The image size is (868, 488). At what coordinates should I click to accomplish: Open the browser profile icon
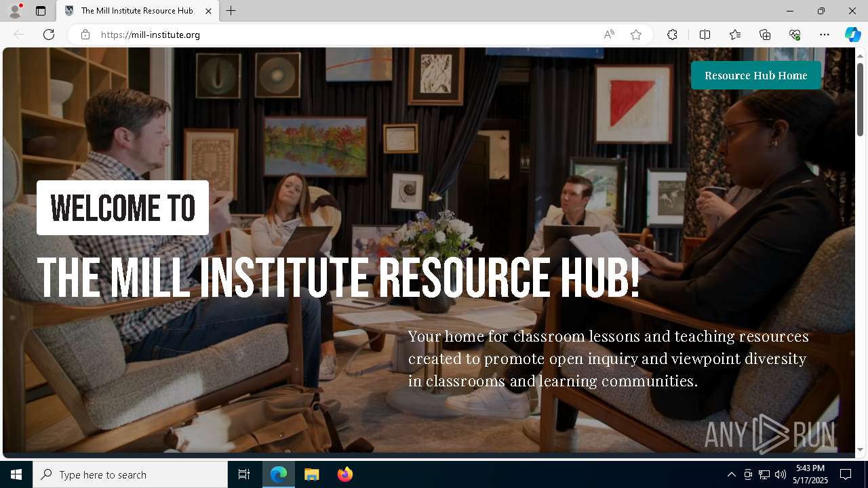click(x=15, y=11)
